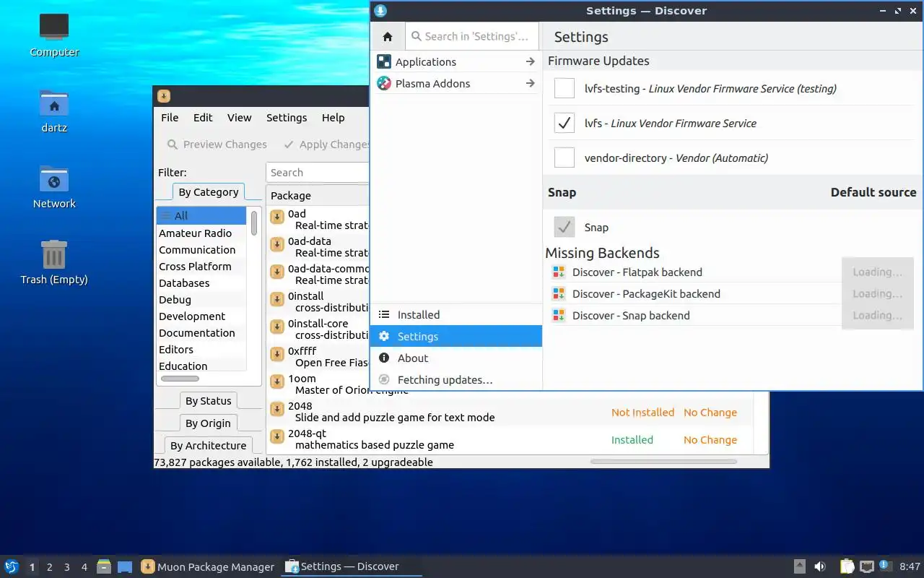Image resolution: width=924 pixels, height=578 pixels.
Task: Click the volume icon in system tray
Action: pos(820,566)
